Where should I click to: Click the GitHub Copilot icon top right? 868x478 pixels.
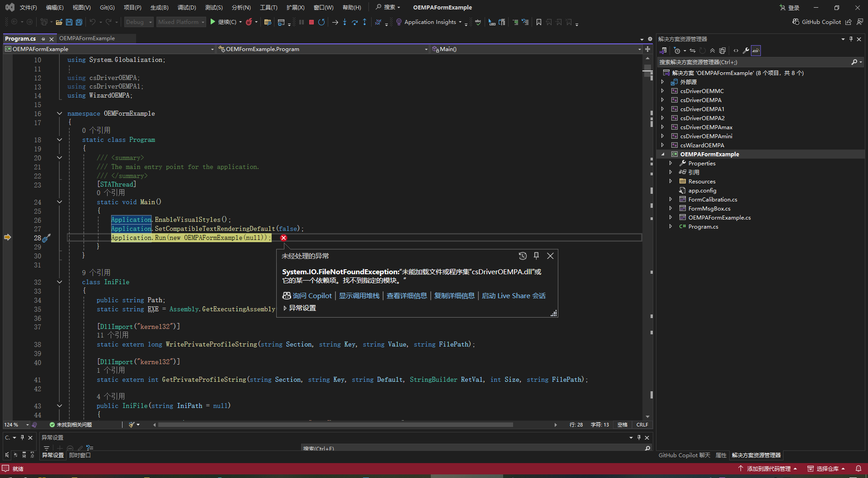[796, 22]
